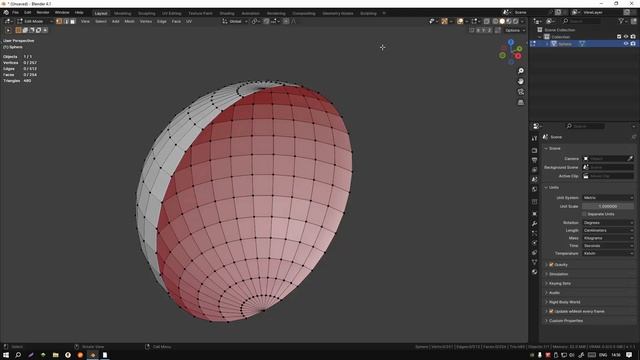Toggle proportional editing icon in header
Screen dimensions: 640x360
(x=286, y=21)
